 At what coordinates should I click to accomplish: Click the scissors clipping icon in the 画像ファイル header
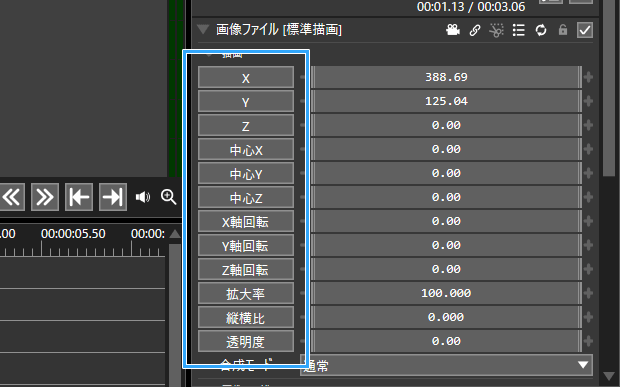click(x=496, y=30)
